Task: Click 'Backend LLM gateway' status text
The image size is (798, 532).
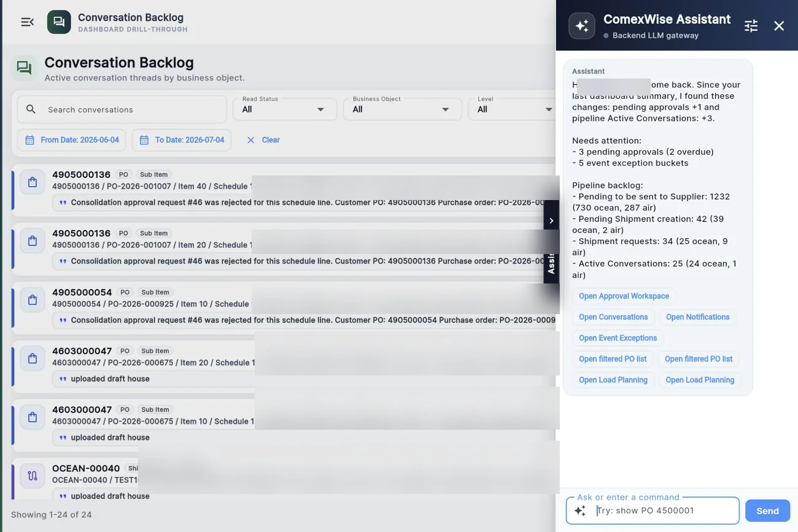Action: tap(656, 35)
